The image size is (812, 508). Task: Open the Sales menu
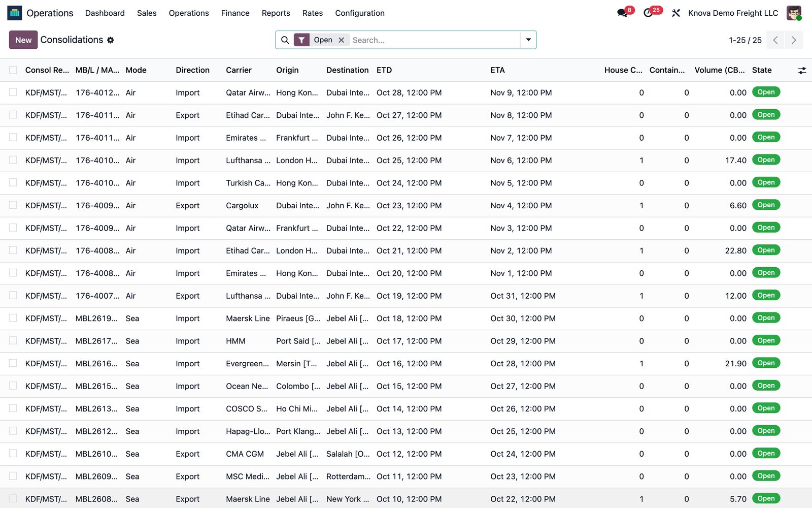(x=147, y=13)
